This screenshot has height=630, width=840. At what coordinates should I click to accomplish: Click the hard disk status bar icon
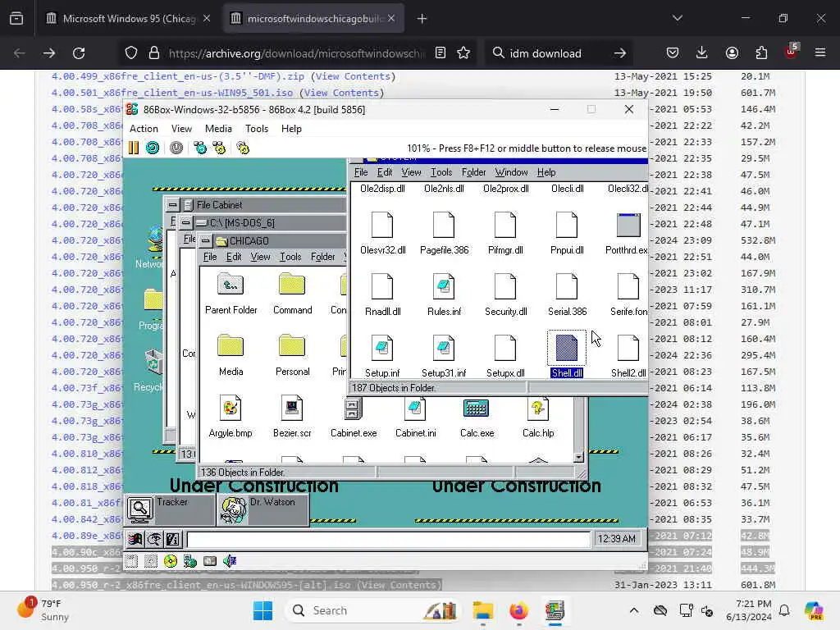[210, 561]
